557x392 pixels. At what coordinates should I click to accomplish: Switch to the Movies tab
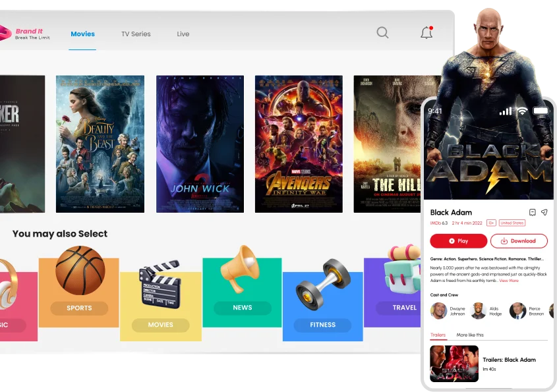[x=83, y=34]
